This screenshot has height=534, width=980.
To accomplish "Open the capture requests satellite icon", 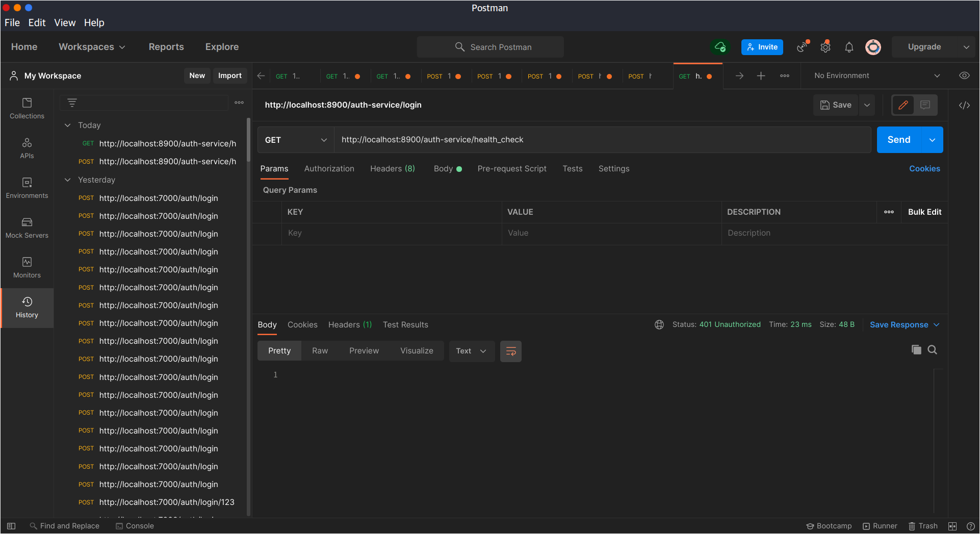I will [x=803, y=47].
